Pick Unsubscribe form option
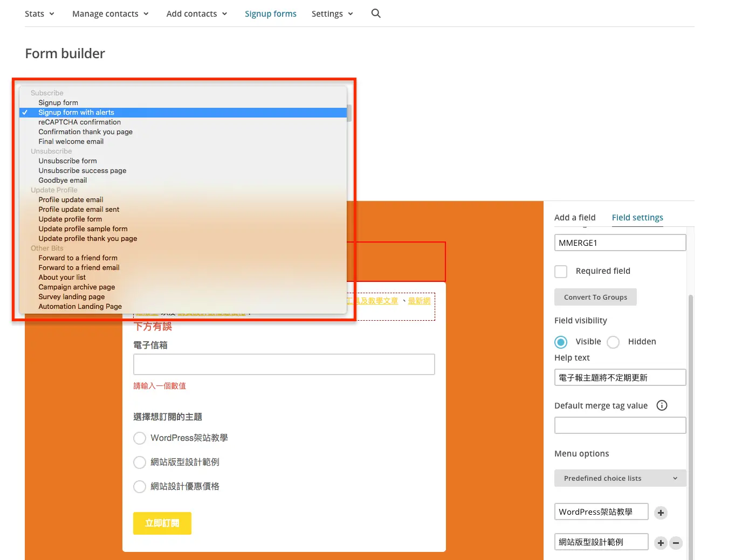 coord(183,161)
